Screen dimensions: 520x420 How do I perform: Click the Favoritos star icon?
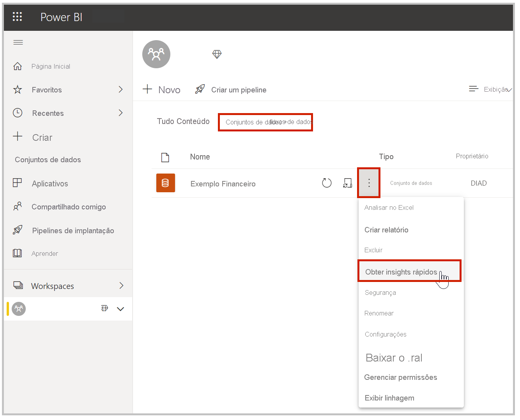click(18, 90)
